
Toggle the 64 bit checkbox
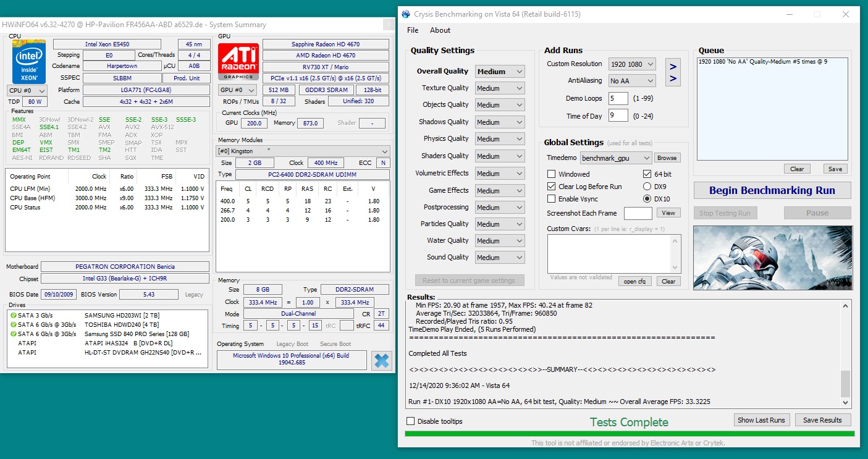pyautogui.click(x=647, y=174)
